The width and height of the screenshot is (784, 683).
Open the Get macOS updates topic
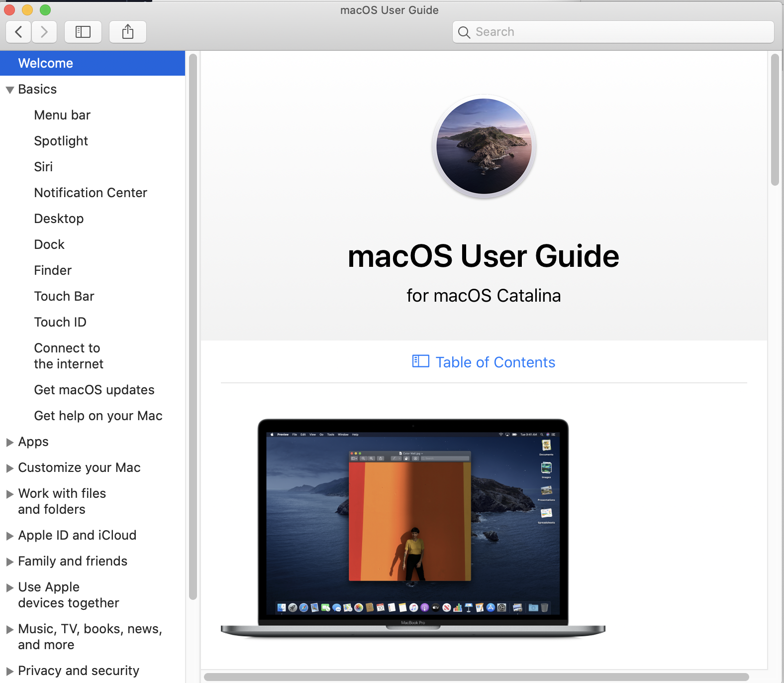click(94, 390)
